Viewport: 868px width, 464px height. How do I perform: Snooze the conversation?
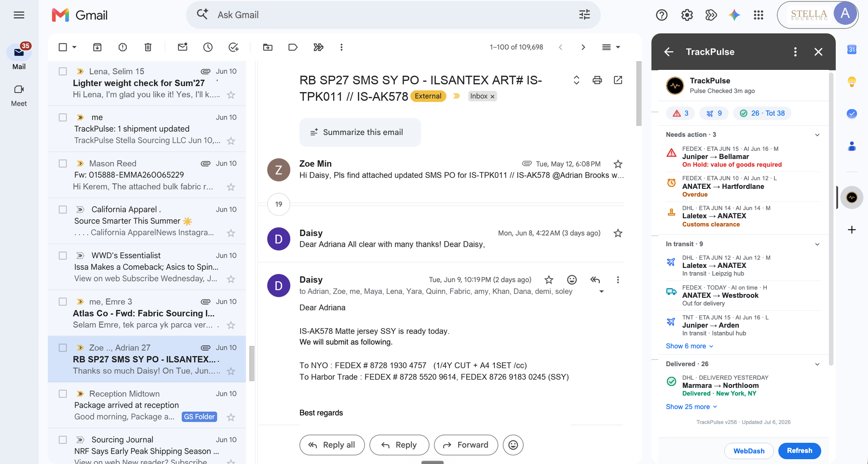tap(208, 47)
